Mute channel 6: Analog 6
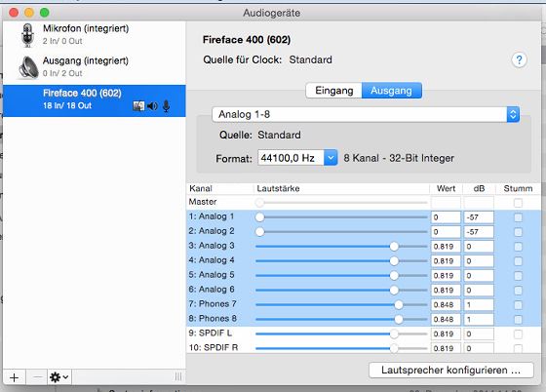 518,291
